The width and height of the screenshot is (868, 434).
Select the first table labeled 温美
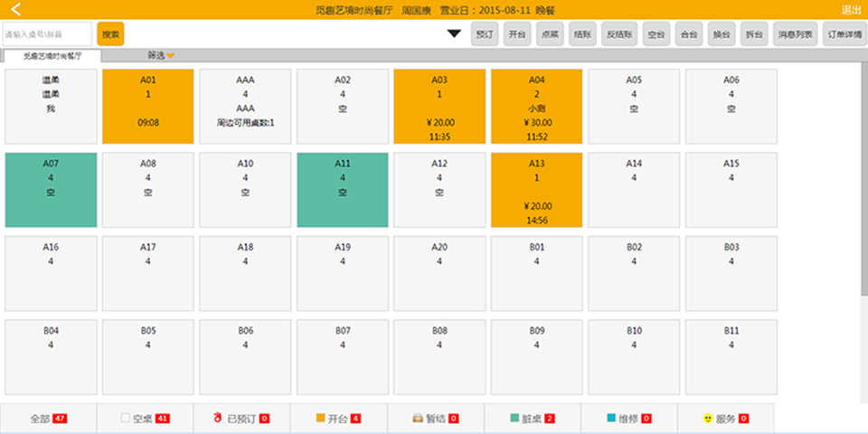[x=51, y=107]
